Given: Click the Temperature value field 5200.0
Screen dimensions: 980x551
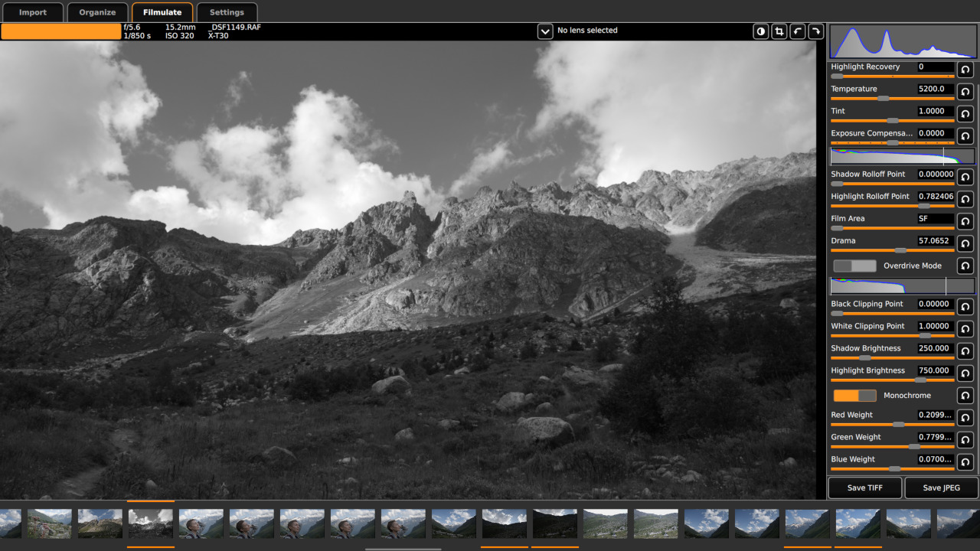Looking at the screenshot, I should (x=936, y=89).
